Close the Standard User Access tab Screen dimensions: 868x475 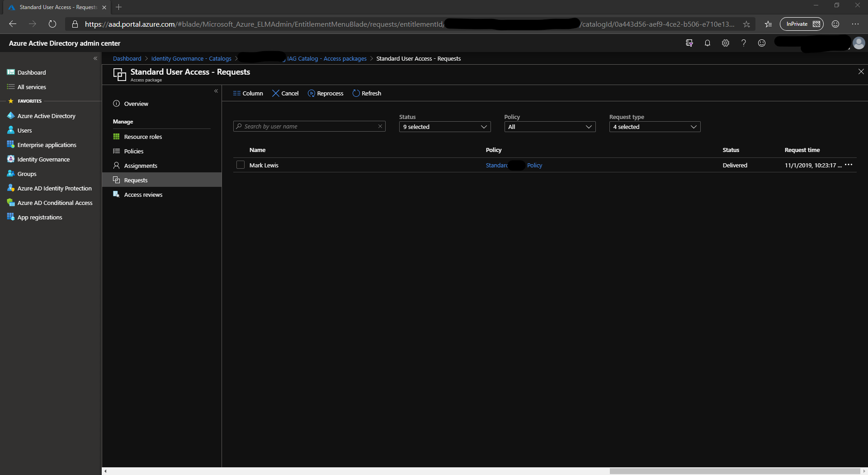coord(104,7)
